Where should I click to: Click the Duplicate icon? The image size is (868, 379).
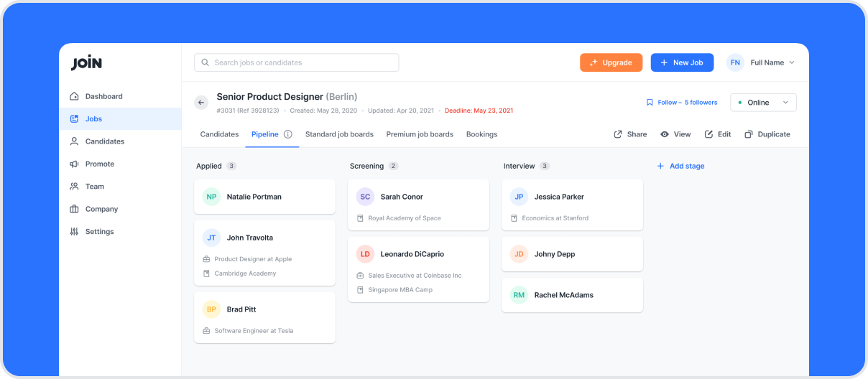pyautogui.click(x=749, y=134)
